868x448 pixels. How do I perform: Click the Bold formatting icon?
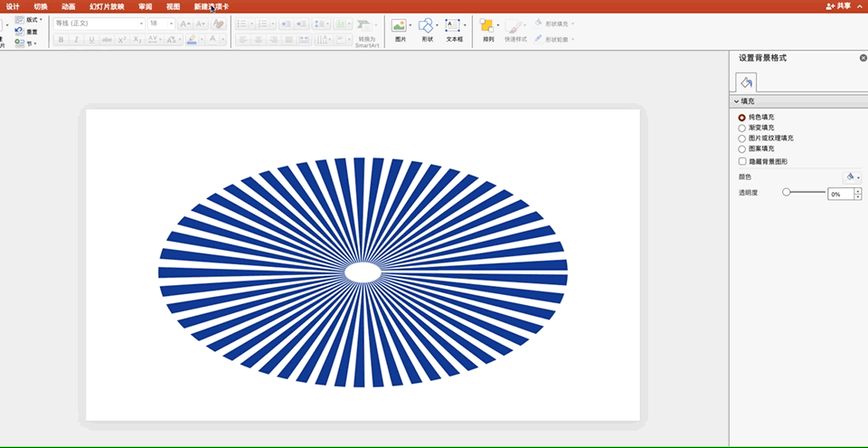pos(61,40)
